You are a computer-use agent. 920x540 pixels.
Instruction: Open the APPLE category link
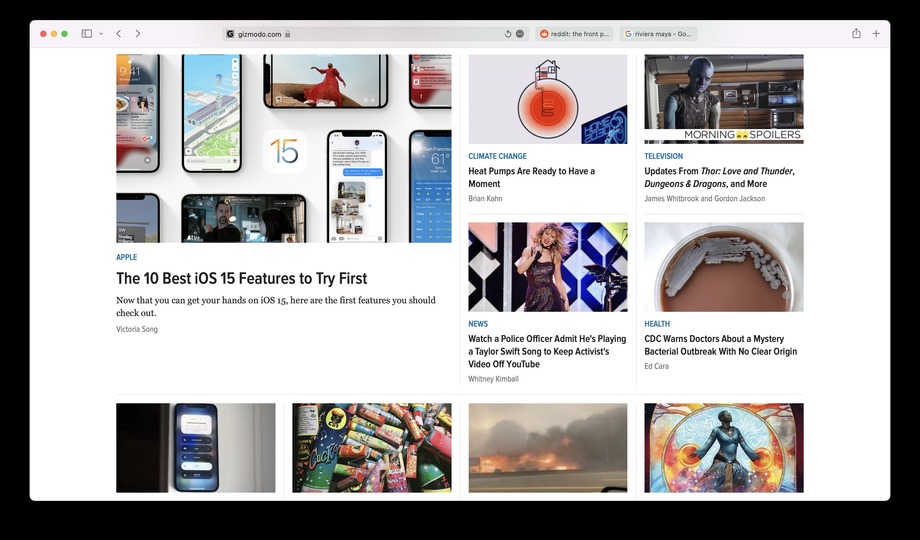tap(127, 257)
